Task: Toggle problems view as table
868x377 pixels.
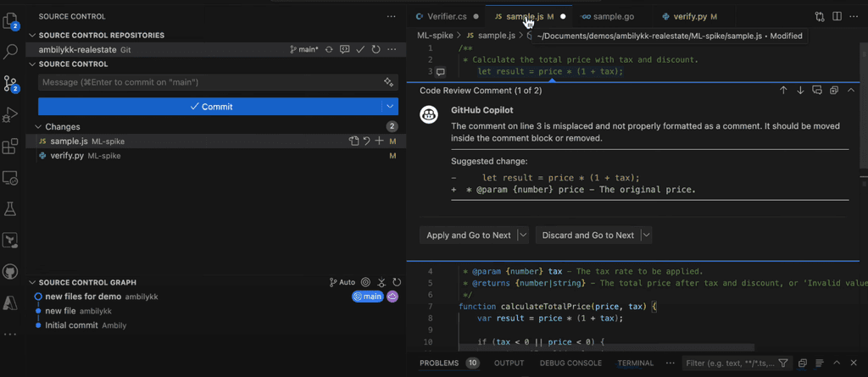Action: pos(820,363)
